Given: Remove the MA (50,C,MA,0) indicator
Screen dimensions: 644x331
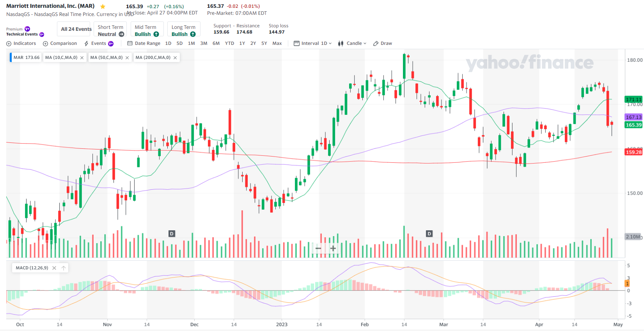Looking at the screenshot, I should 127,58.
